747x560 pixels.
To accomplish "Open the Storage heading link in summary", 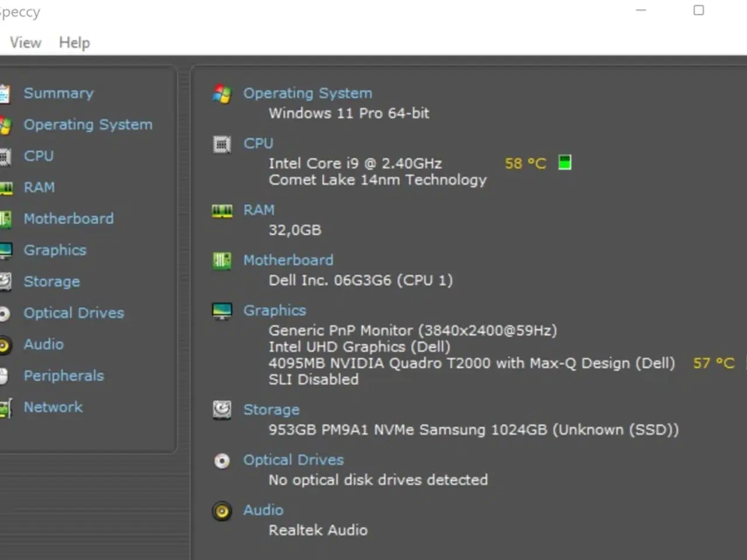I will (271, 410).
